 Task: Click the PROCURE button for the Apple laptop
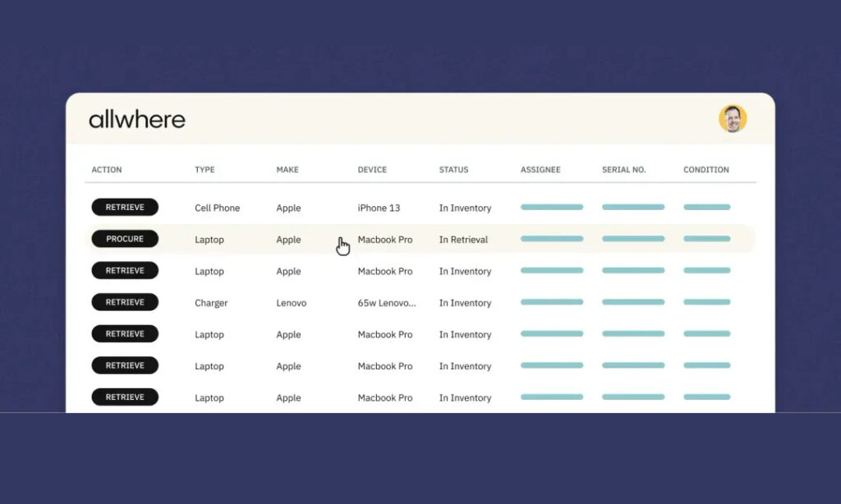[124, 239]
